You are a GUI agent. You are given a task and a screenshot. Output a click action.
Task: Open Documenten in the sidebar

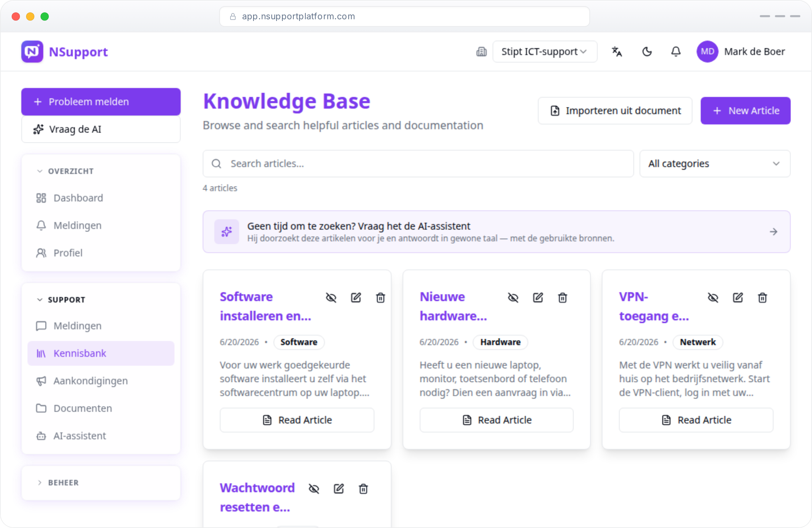[101, 408]
